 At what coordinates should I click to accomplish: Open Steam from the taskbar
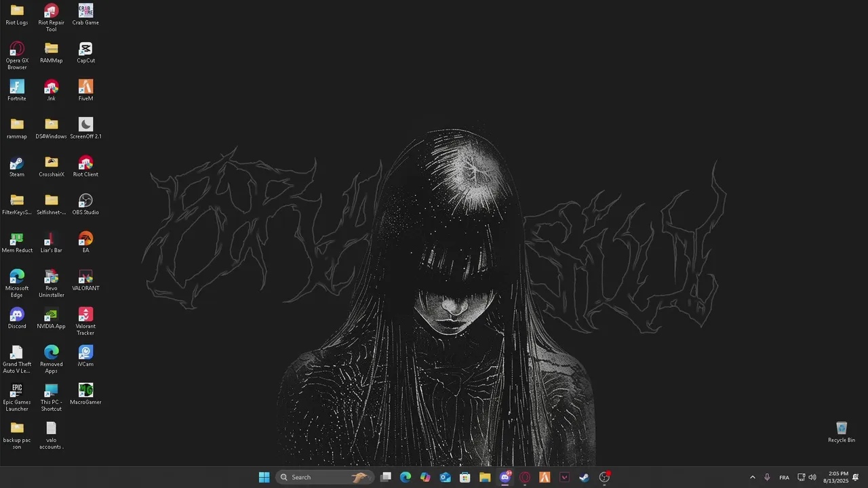click(x=584, y=477)
